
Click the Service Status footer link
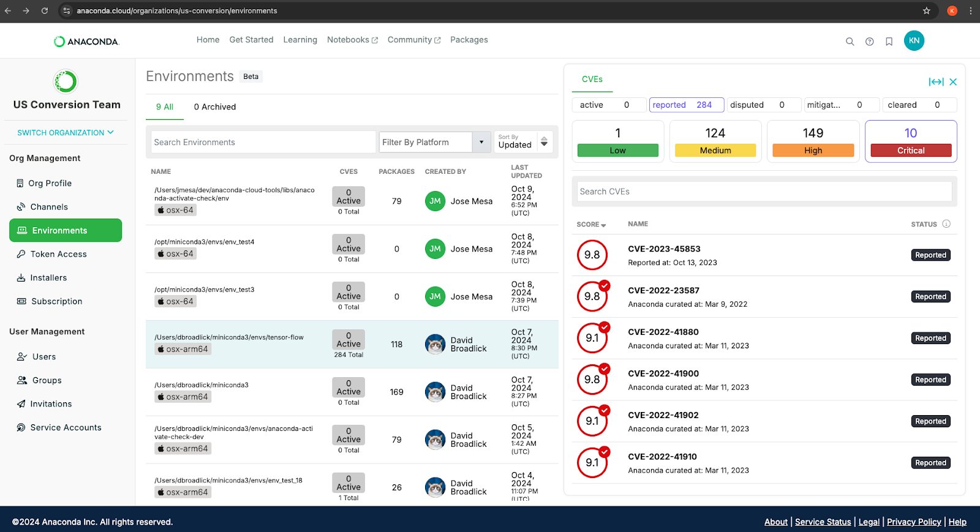click(823, 522)
